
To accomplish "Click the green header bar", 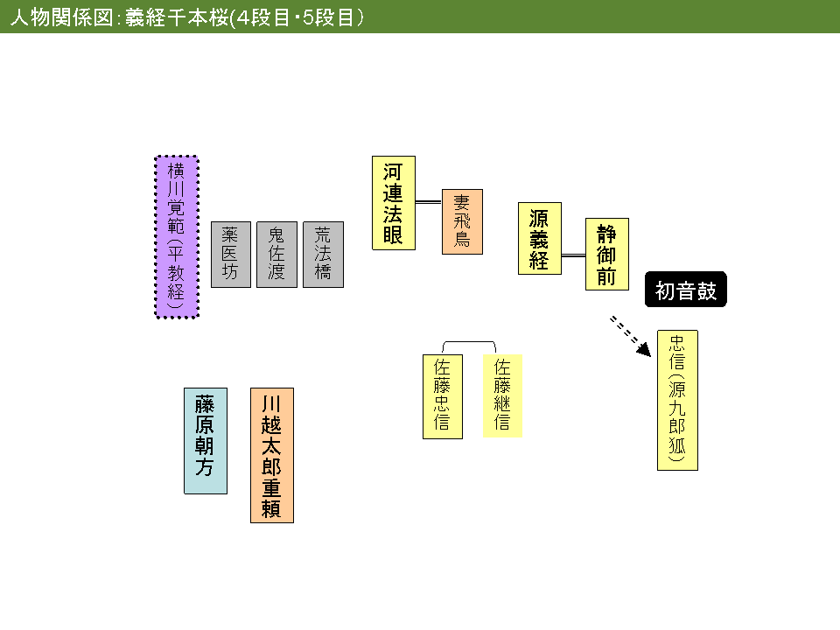I will (420, 17).
